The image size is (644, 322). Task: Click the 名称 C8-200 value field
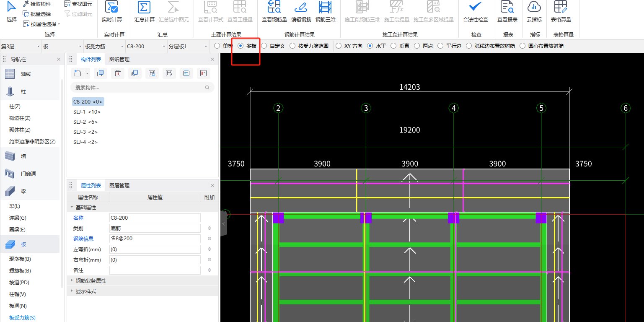pyautogui.click(x=155, y=218)
